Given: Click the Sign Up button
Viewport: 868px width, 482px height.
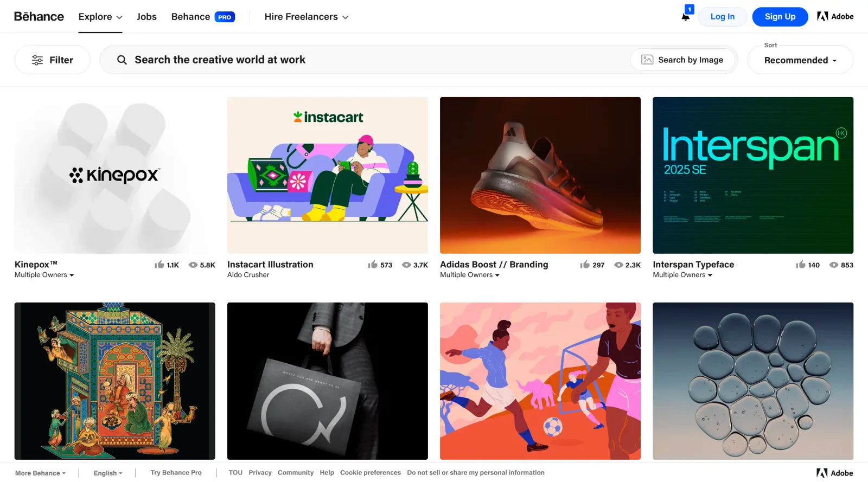Looking at the screenshot, I should [780, 17].
